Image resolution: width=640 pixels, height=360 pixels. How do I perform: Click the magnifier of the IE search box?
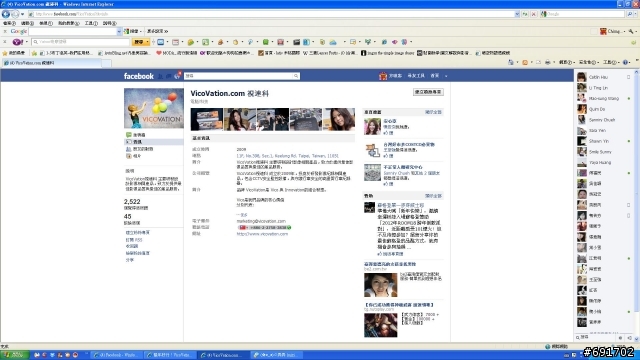[x=630, y=14]
